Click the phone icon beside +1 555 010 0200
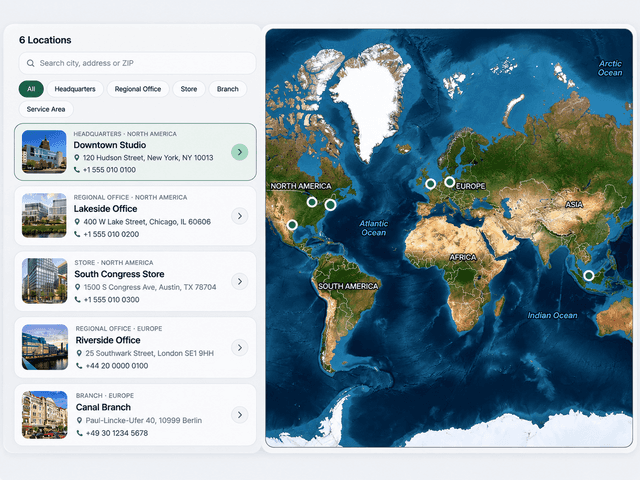 (77, 234)
